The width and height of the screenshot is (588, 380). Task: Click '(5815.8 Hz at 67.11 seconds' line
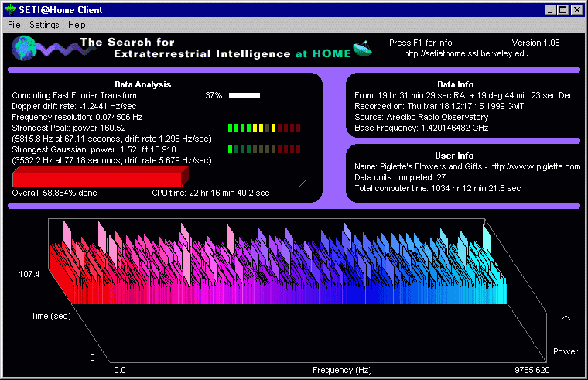click(x=111, y=139)
